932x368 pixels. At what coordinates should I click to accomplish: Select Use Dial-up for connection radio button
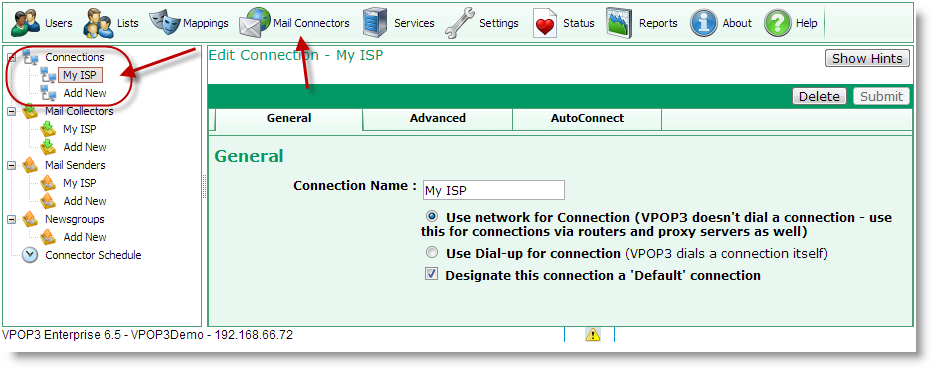[432, 253]
